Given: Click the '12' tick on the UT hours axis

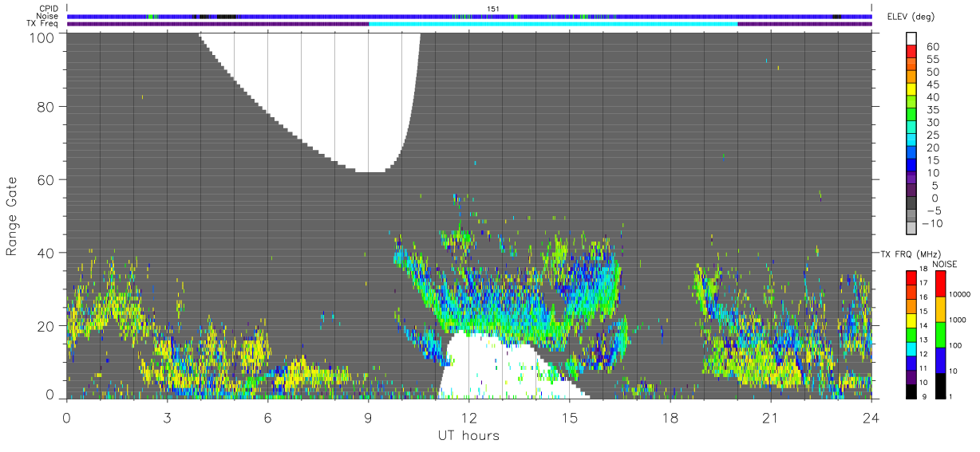Looking at the screenshot, I should tap(469, 418).
